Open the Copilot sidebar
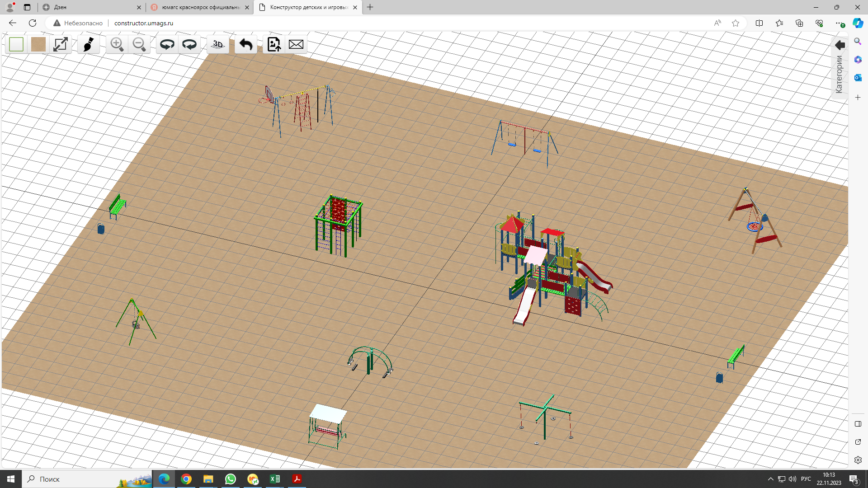The image size is (868, 488). (x=858, y=23)
